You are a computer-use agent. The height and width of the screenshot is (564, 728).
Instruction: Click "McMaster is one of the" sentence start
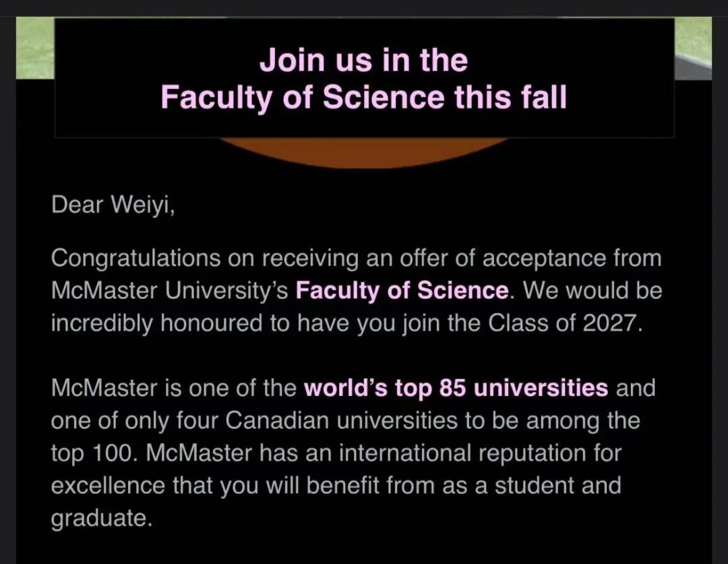pyautogui.click(x=174, y=389)
